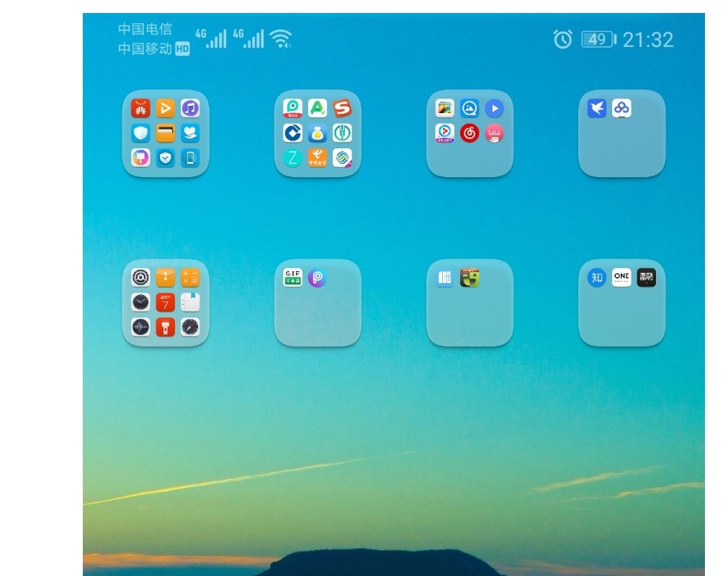This screenshot has height=576, width=728.
Task: Launch the blue picture-bubble image app
Action: (469, 109)
